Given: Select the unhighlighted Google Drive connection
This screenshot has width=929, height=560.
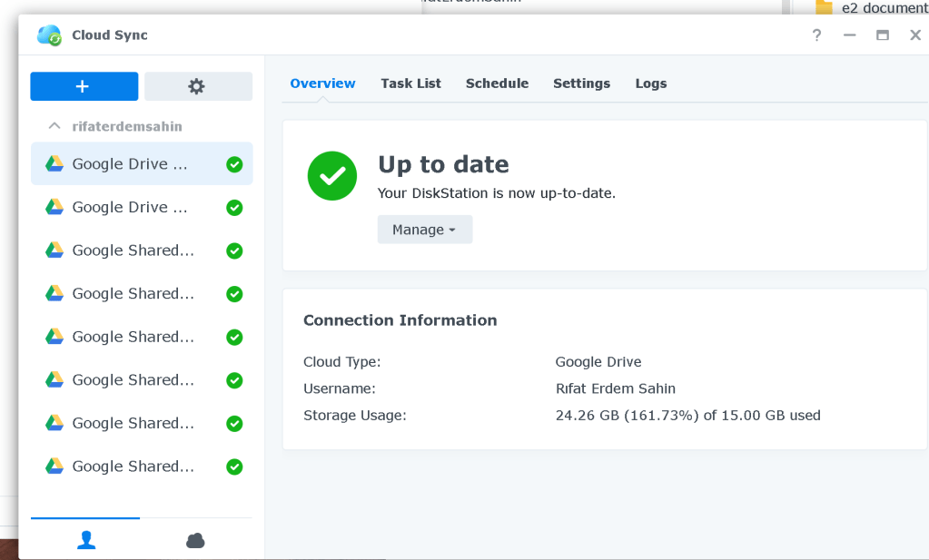Looking at the screenshot, I should point(142,207).
